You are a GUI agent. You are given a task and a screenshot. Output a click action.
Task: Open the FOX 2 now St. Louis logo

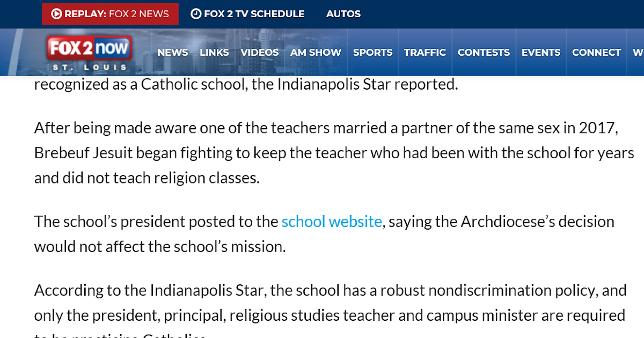pos(89,54)
